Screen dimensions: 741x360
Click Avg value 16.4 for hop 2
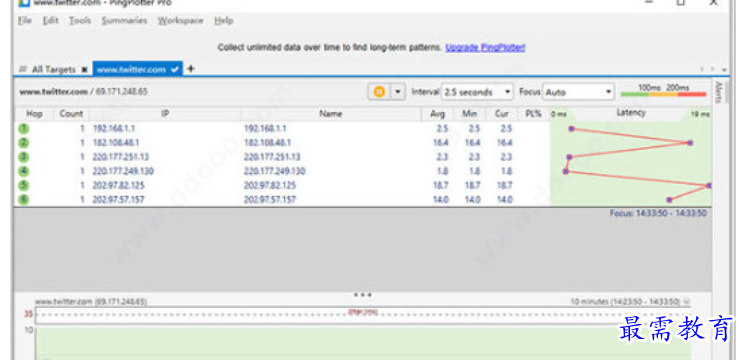[440, 143]
